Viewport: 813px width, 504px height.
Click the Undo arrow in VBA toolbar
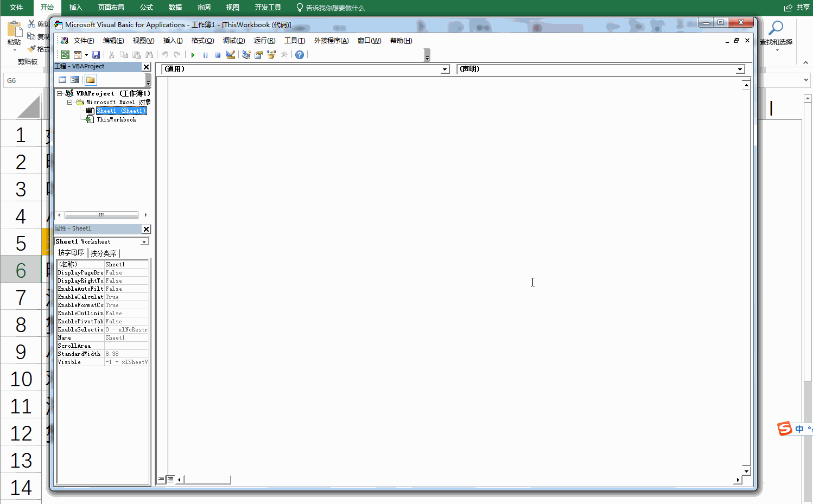click(x=165, y=55)
